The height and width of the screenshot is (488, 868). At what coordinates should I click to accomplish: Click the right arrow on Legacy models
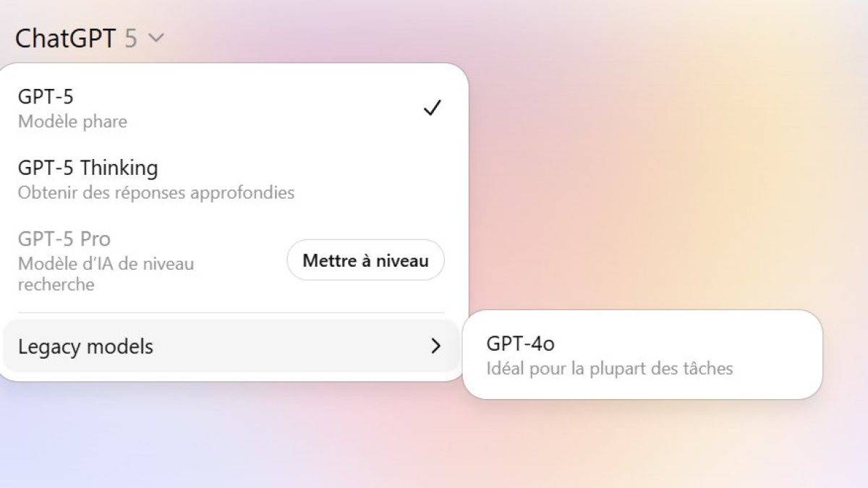coord(435,346)
